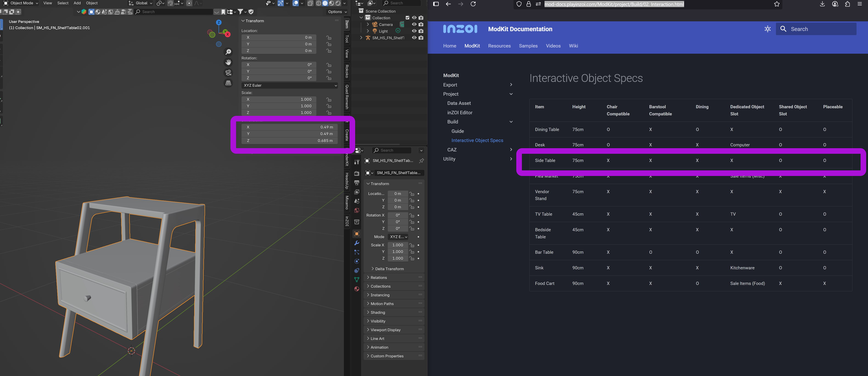The width and height of the screenshot is (868, 376).
Task: Hide SM_HS_FN_Shelf object with eye icon
Action: point(414,38)
